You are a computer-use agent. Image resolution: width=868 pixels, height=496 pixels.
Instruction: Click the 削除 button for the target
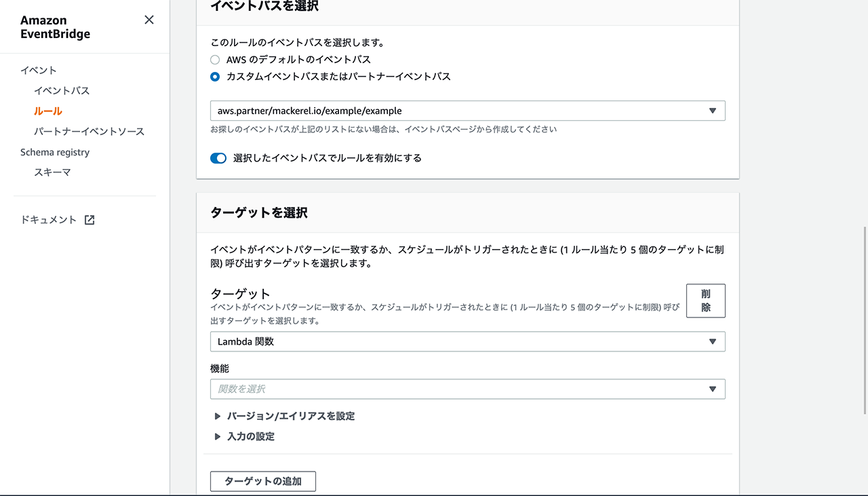tap(706, 301)
